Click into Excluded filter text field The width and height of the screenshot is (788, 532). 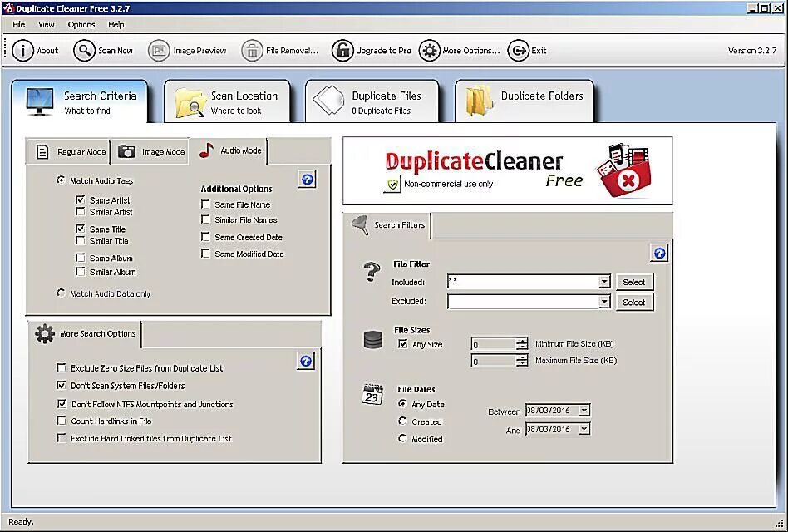pos(523,302)
